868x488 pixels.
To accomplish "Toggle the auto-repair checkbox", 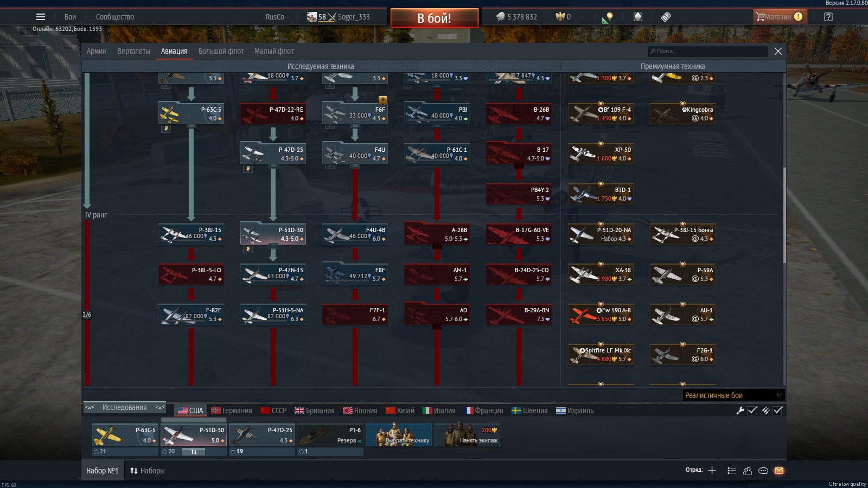I will pyautogui.click(x=752, y=410).
